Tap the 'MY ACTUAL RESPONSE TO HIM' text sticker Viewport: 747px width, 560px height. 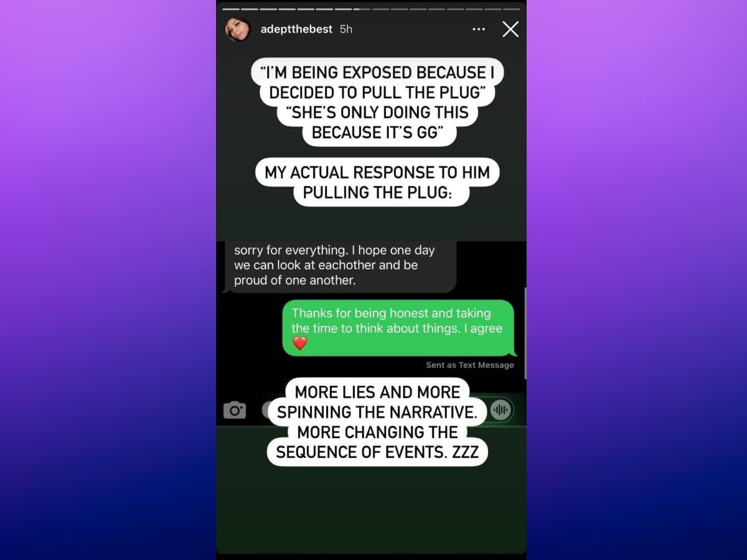click(377, 182)
